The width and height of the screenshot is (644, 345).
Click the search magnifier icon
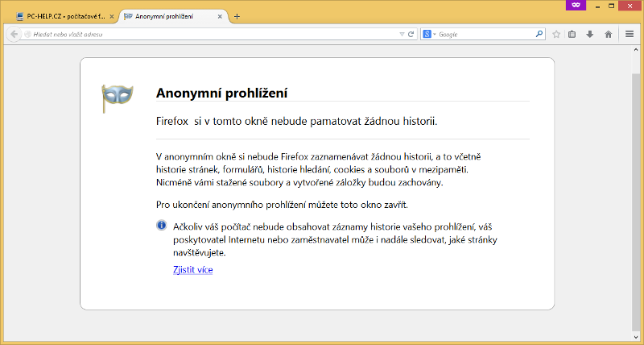click(x=539, y=35)
